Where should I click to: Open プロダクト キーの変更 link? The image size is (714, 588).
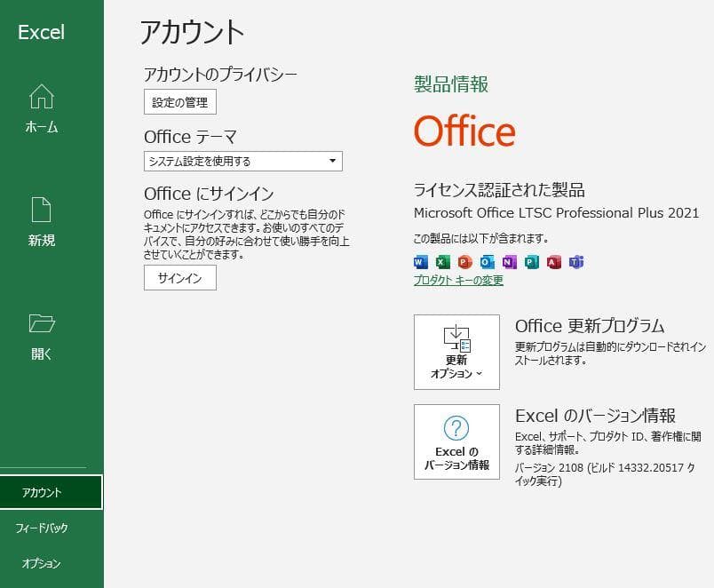coord(458,279)
